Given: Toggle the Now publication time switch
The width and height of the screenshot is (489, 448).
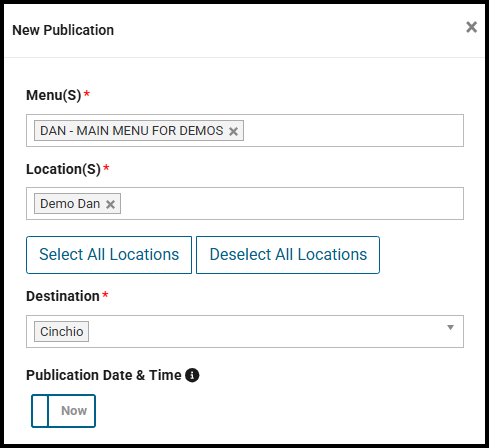Looking at the screenshot, I should [x=63, y=411].
